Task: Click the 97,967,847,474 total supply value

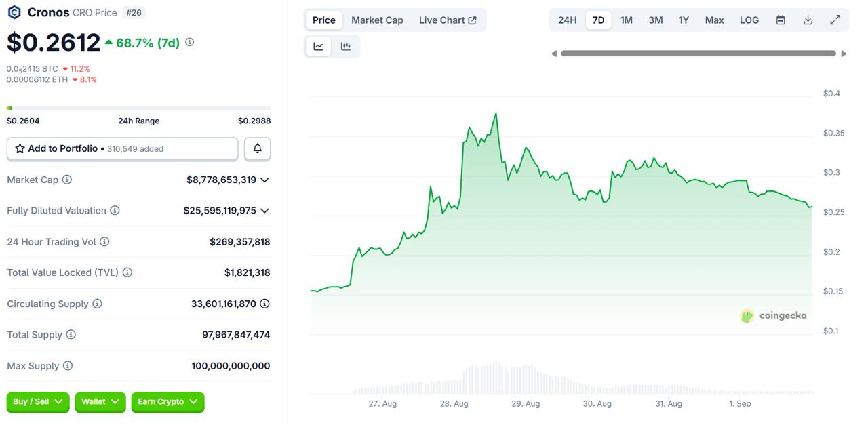Action: (x=236, y=335)
